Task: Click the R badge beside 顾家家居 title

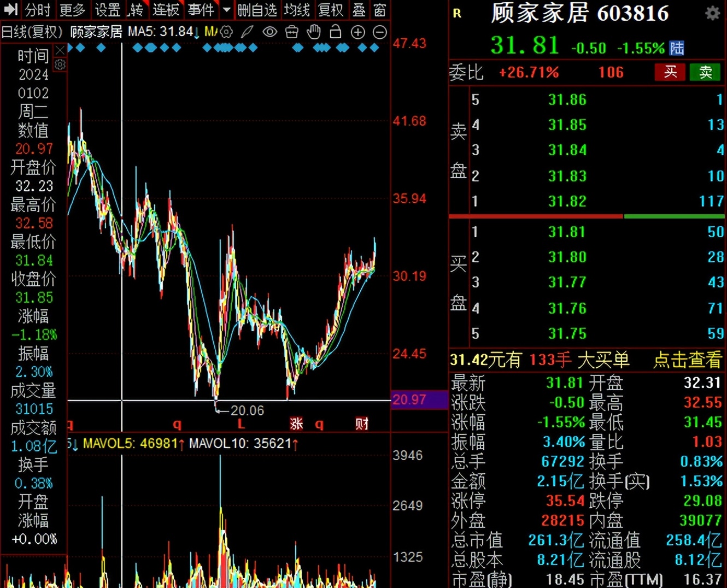Action: pyautogui.click(x=457, y=14)
